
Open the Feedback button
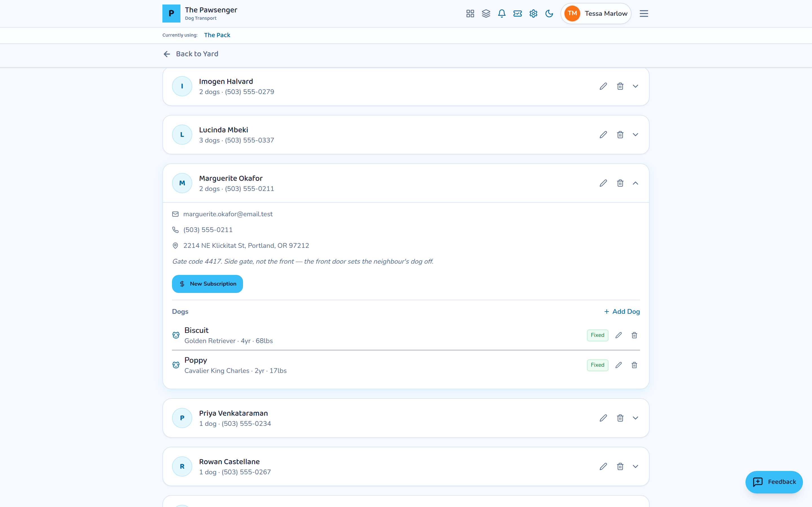point(774,482)
